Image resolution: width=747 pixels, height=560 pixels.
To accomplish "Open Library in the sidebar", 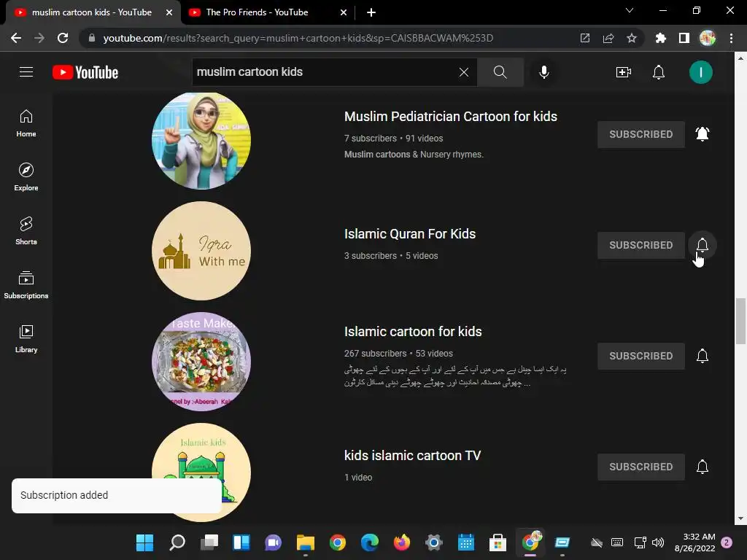I will pyautogui.click(x=26, y=338).
